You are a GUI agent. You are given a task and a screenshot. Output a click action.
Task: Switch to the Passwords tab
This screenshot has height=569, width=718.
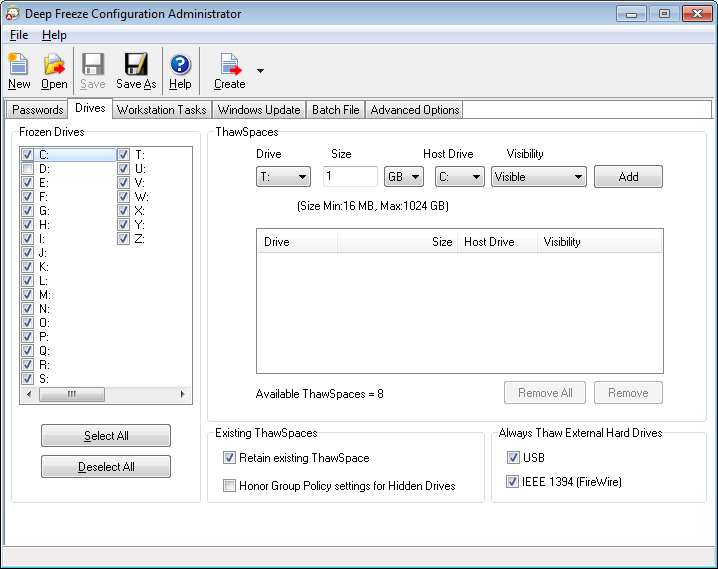point(38,110)
